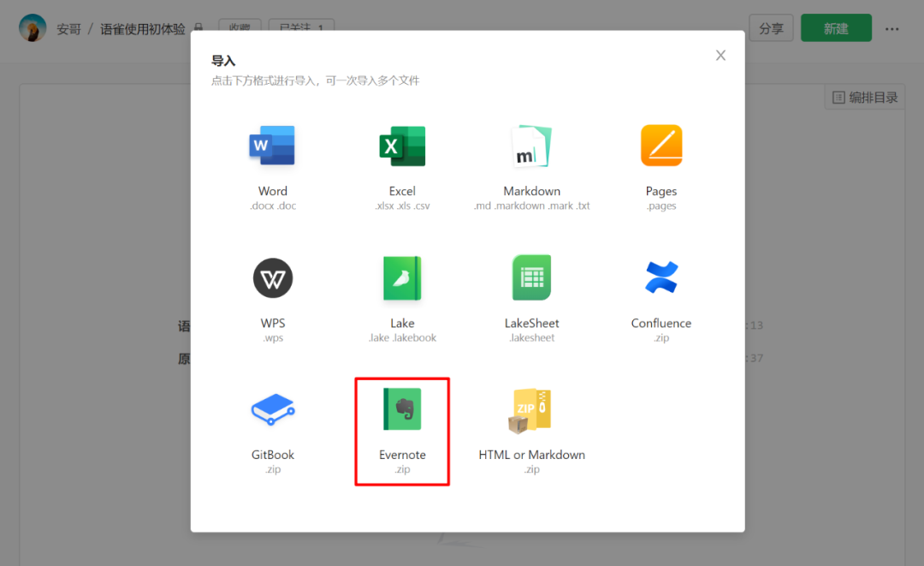Click the 导入 dialog title

tap(223, 61)
